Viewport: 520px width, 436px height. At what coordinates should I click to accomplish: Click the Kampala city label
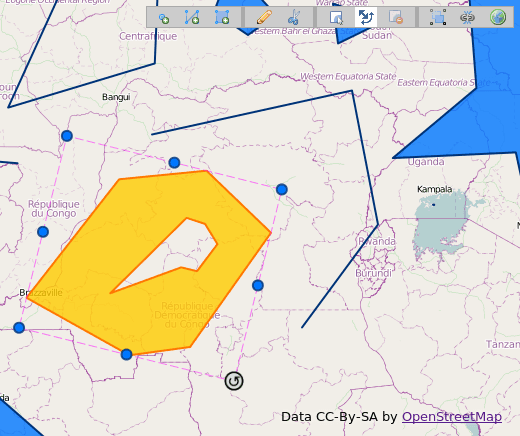tap(435, 189)
